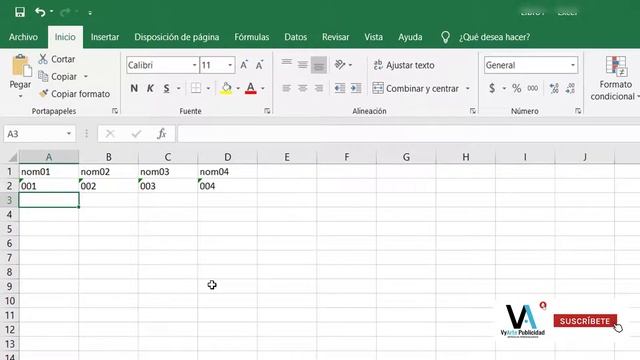Image resolution: width=640 pixels, height=360 pixels.
Task: Click the Undo arrow icon
Action: click(40, 12)
